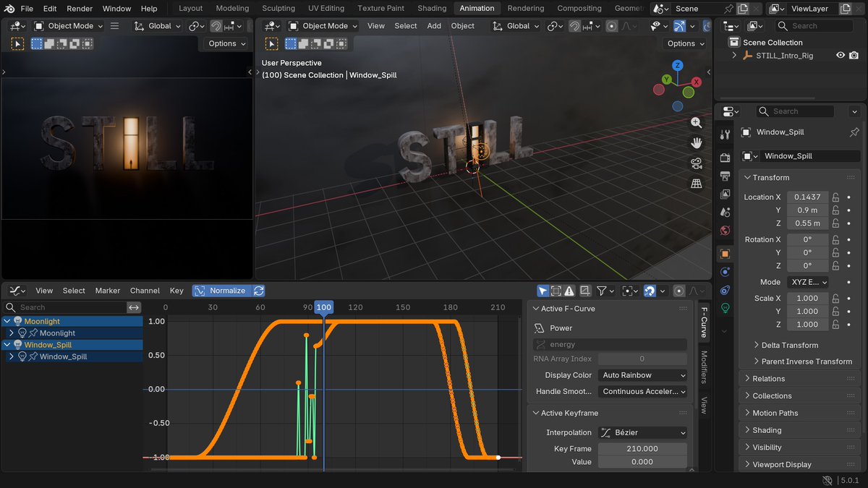Open the Marker menu in Graph Editor
The width and height of the screenshot is (868, 488).
click(108, 291)
